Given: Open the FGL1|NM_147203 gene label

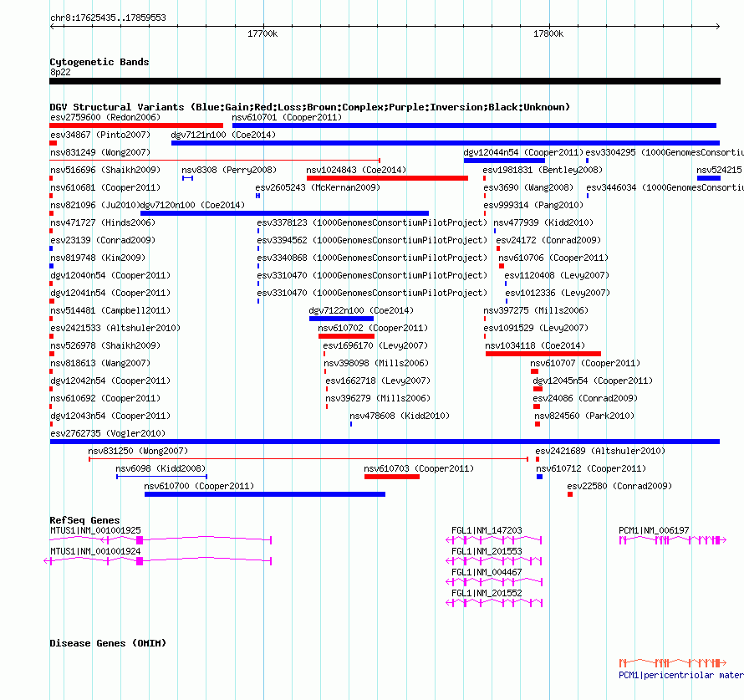Looking at the screenshot, I should click(487, 530).
